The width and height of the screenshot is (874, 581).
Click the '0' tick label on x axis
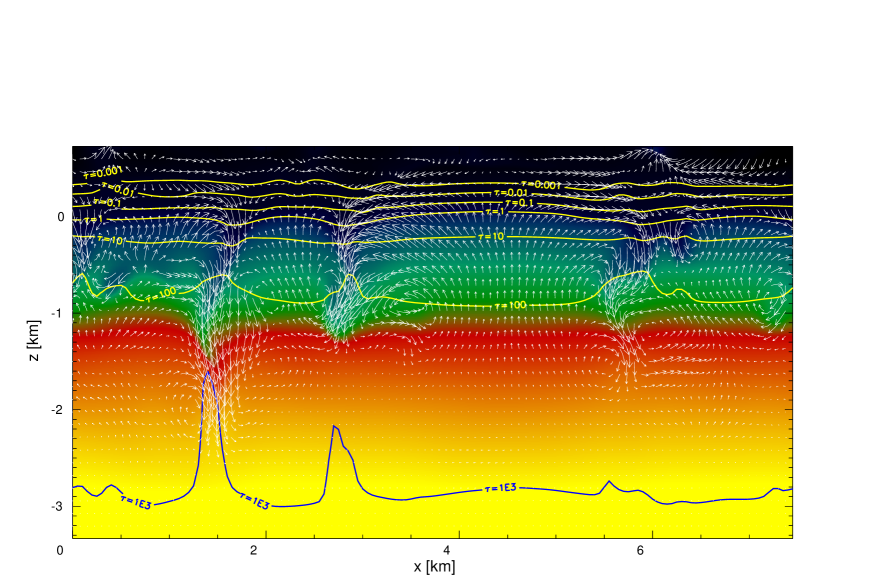60,551
